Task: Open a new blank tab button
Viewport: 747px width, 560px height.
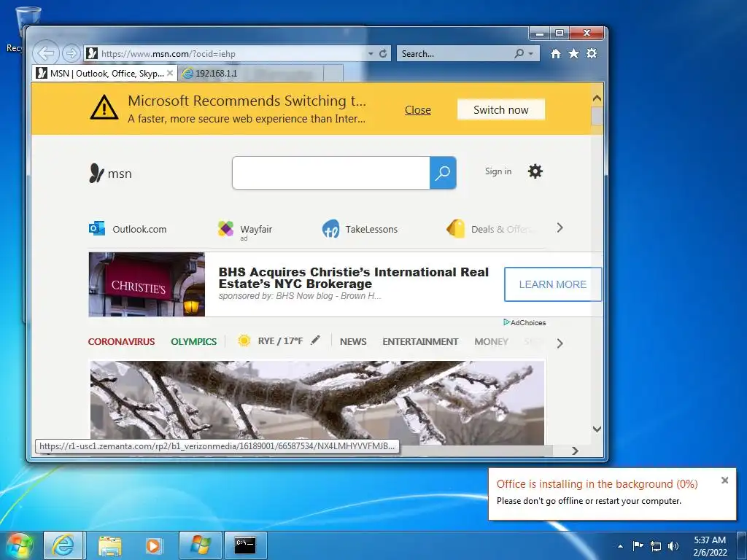Action: (333, 74)
